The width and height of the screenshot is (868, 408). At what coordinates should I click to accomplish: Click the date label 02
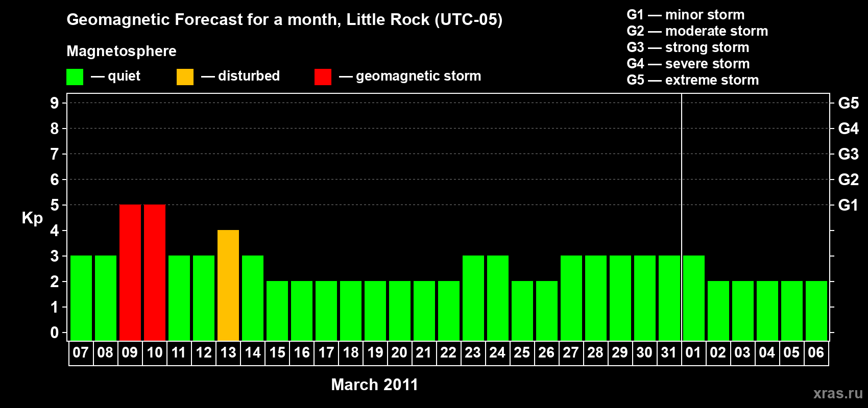[x=718, y=353]
